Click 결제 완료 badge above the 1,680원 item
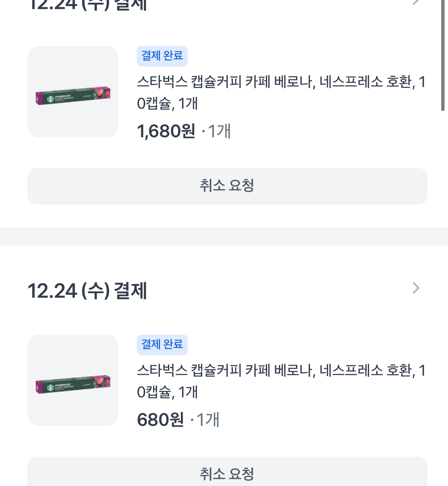This screenshot has height=486, width=448. pyautogui.click(x=162, y=56)
